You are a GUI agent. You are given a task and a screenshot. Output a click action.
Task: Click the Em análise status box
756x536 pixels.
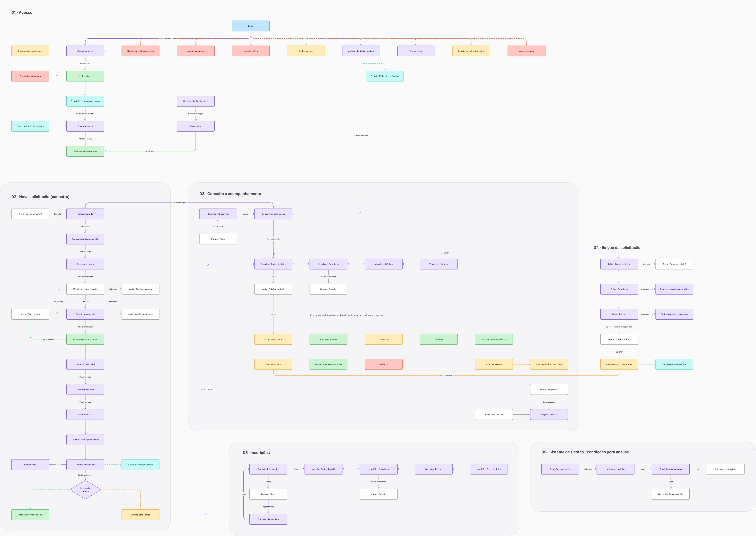[x=383, y=340]
